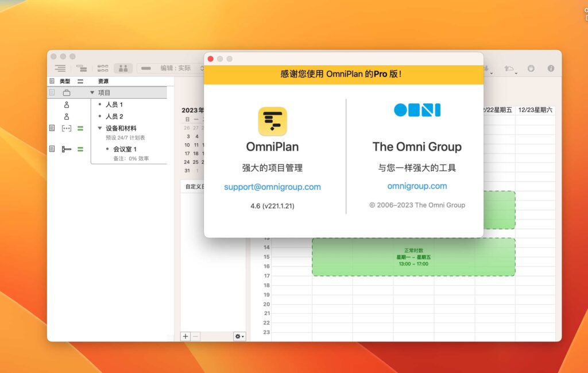Select the outline view icon in toolbar
Image resolution: width=588 pixels, height=373 pixels.
pyautogui.click(x=60, y=68)
